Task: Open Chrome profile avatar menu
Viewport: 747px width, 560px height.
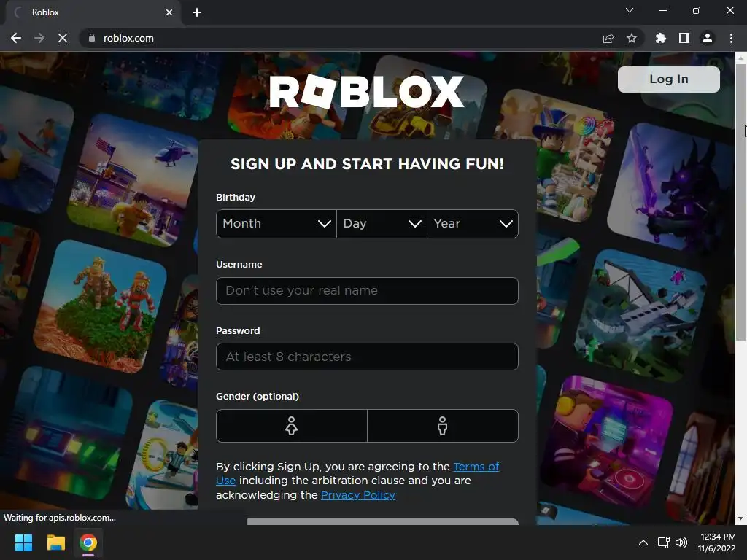Action: [708, 38]
